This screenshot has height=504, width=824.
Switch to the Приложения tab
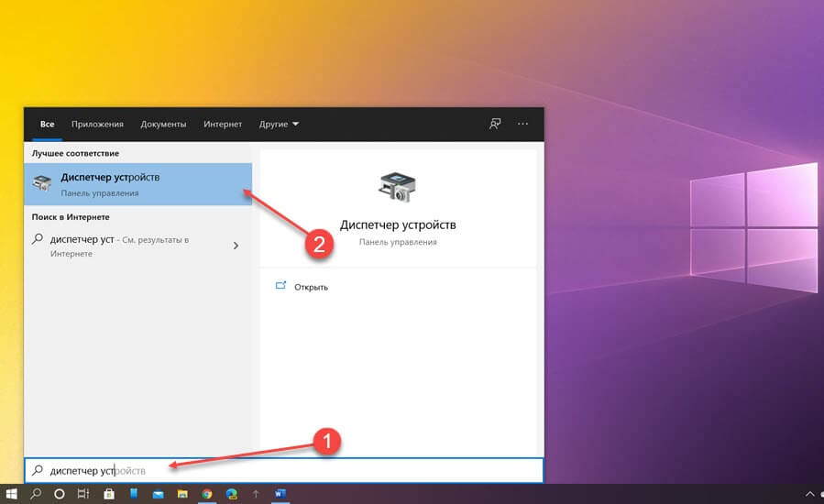(x=97, y=124)
